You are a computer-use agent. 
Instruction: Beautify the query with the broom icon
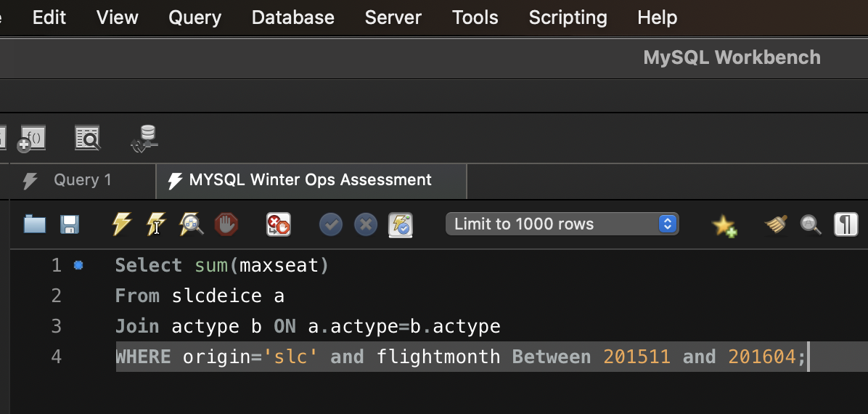[776, 224]
